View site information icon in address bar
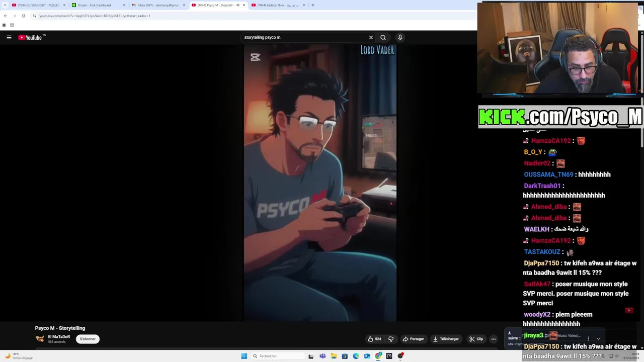The height and width of the screenshot is (362, 644). pos(34,16)
